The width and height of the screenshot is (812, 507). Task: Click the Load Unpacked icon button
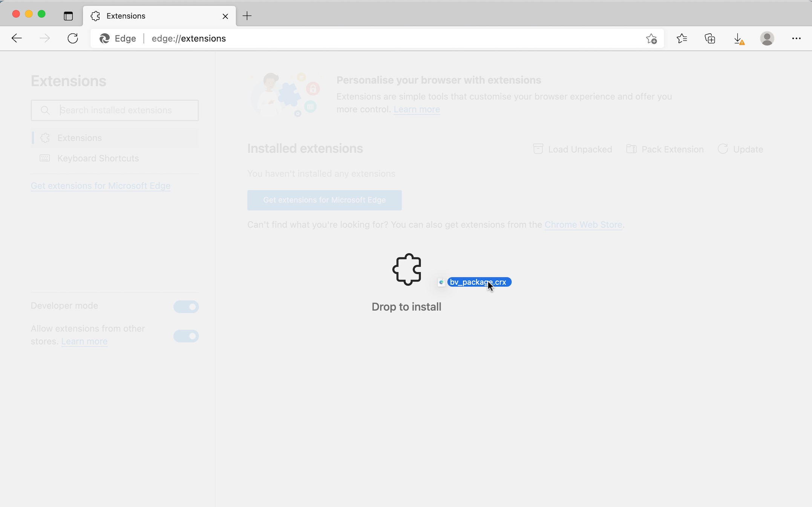[x=537, y=149]
